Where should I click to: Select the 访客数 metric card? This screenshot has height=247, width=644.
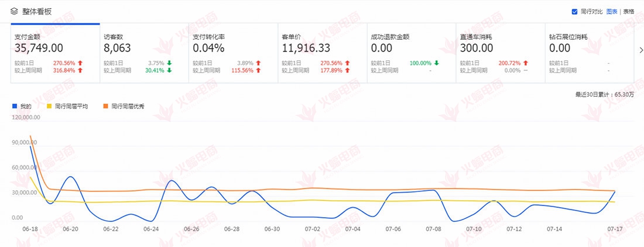point(144,53)
